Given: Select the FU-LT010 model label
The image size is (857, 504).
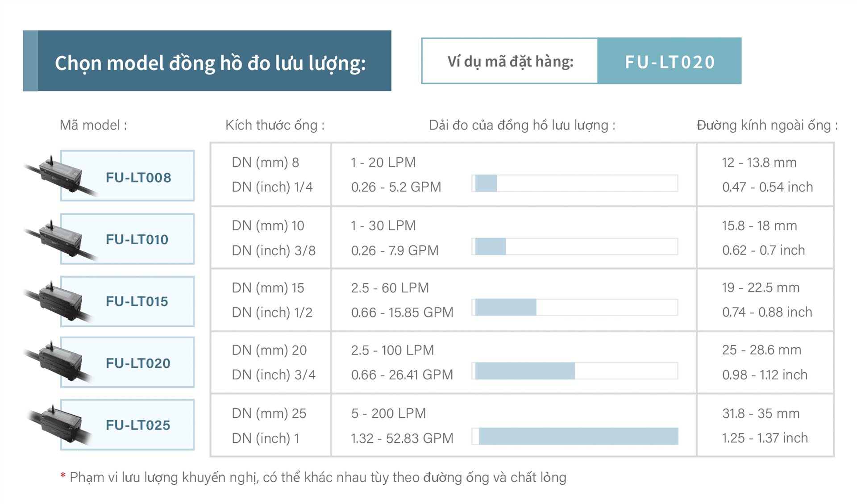Looking at the screenshot, I should click(137, 239).
